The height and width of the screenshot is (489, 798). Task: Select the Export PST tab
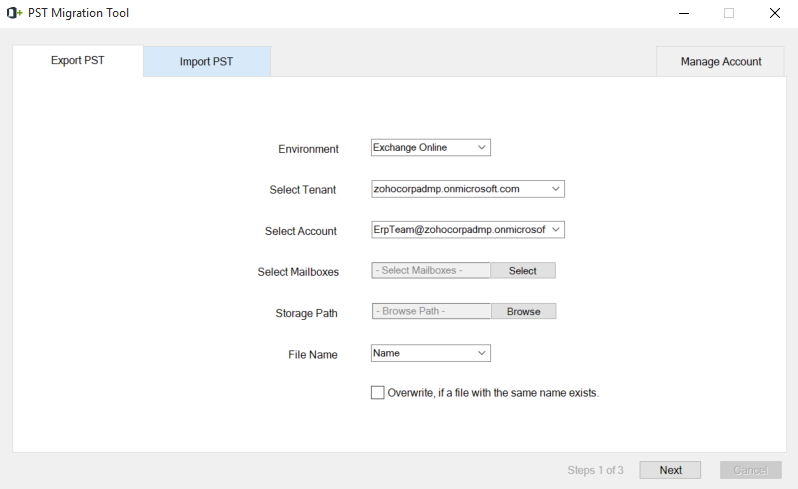coord(78,61)
